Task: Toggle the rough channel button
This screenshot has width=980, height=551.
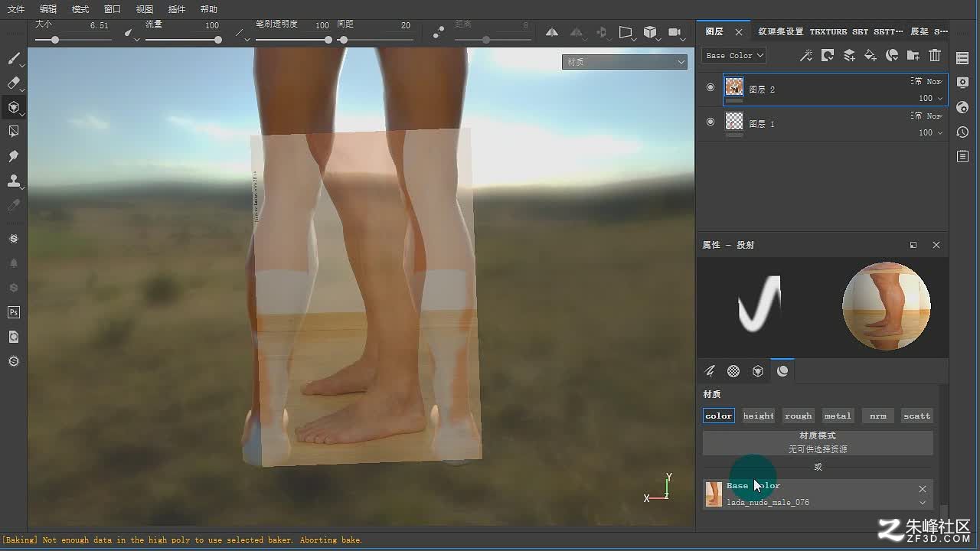Action: click(798, 416)
